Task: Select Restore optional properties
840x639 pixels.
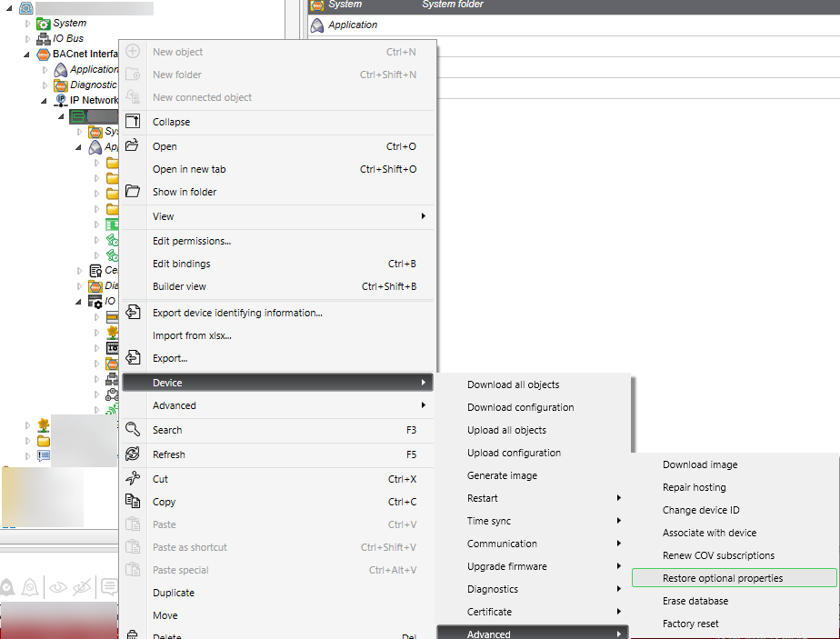Action: click(734, 578)
